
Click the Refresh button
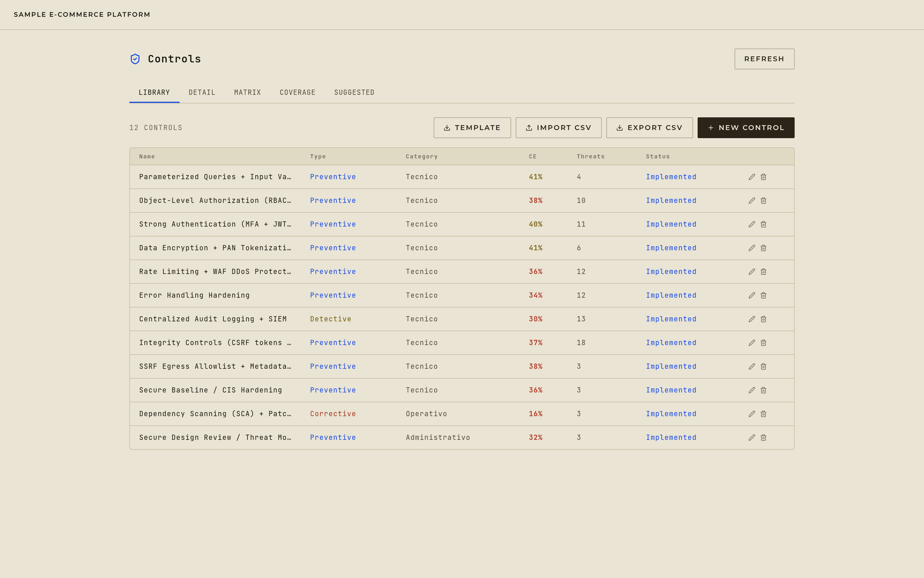764,59
